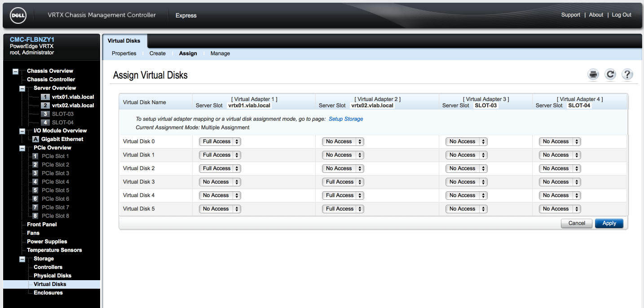Select Physical Disks in the navigation tree
644x308 pixels.
[53, 276]
